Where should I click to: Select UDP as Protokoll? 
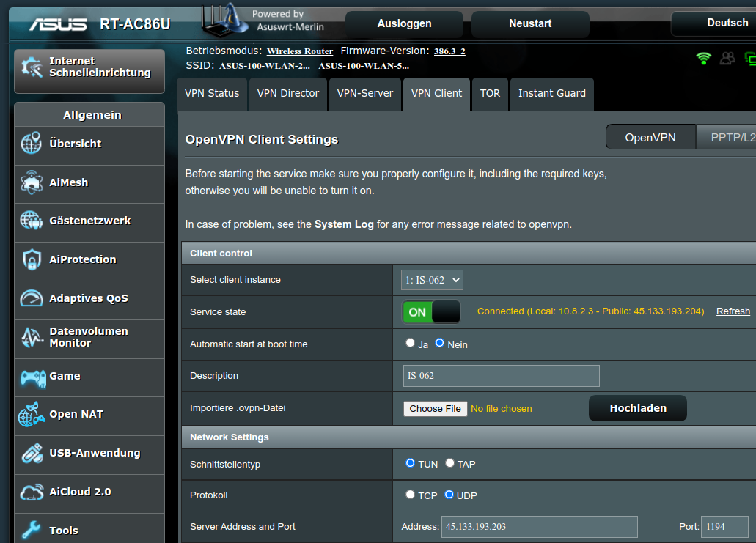tap(449, 495)
